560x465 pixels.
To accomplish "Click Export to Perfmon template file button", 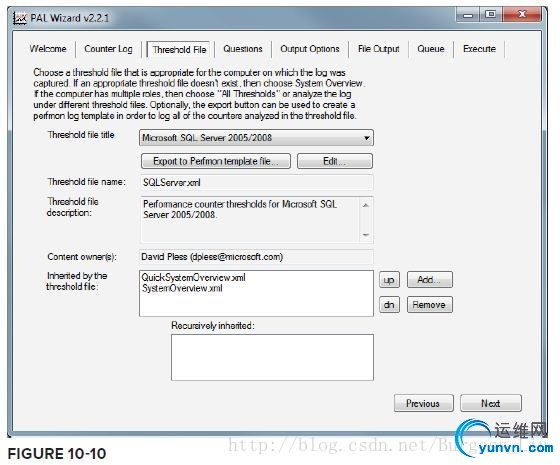I will click(216, 161).
